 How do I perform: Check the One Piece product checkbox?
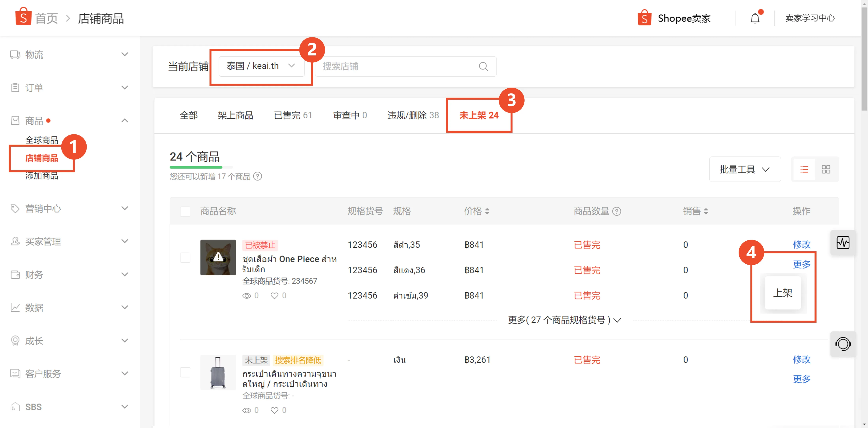click(x=185, y=258)
